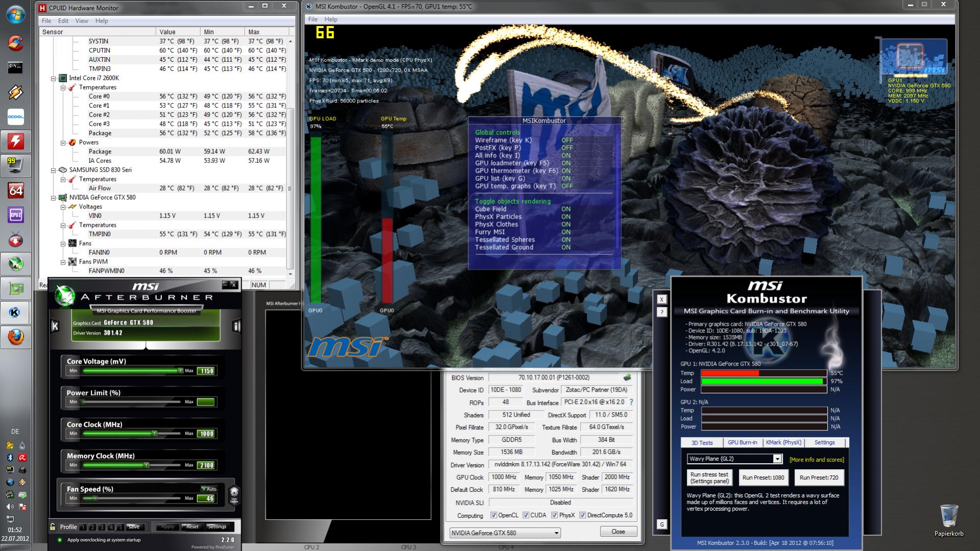The width and height of the screenshot is (980, 551).
Task: Switch to the GPU Burn-in tab
Action: [x=743, y=443]
